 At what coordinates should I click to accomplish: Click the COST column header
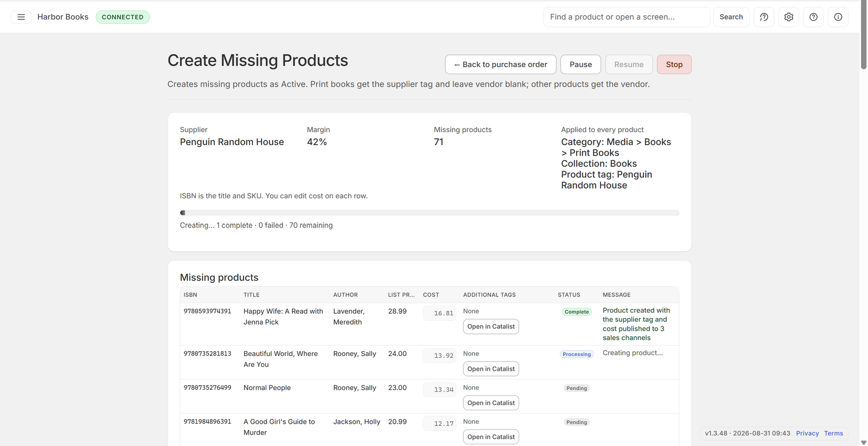point(431,295)
